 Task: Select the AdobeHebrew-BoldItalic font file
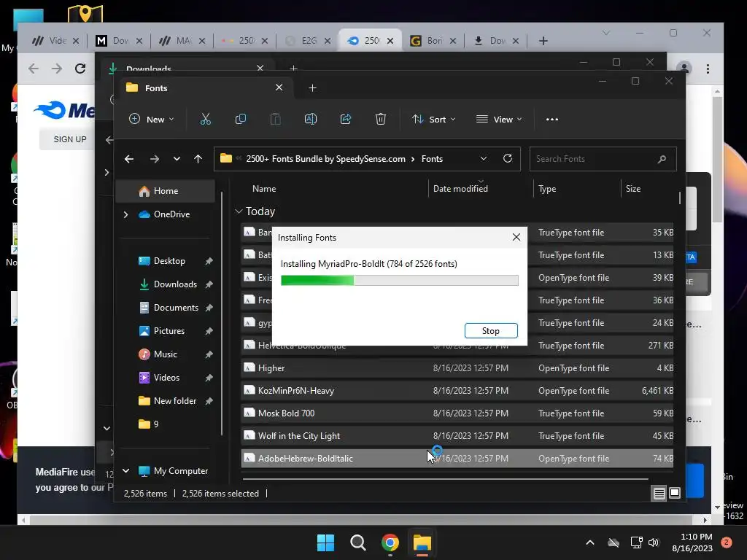click(457, 459)
